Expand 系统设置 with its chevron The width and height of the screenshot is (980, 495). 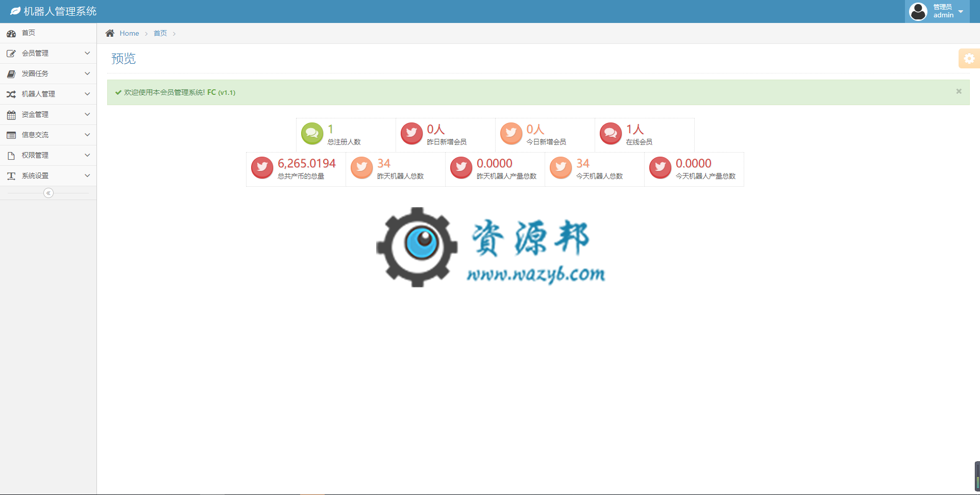click(x=87, y=176)
